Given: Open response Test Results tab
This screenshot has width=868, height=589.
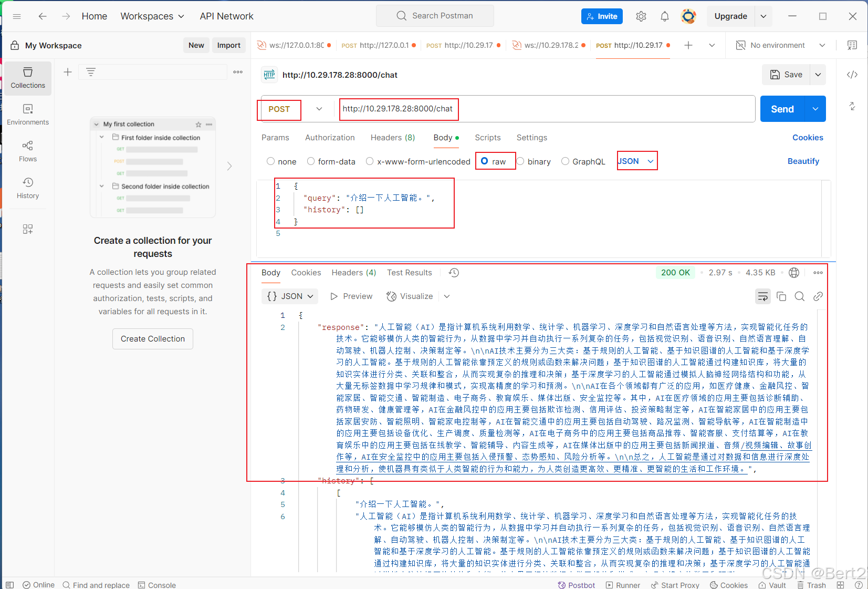Looking at the screenshot, I should 410,273.
